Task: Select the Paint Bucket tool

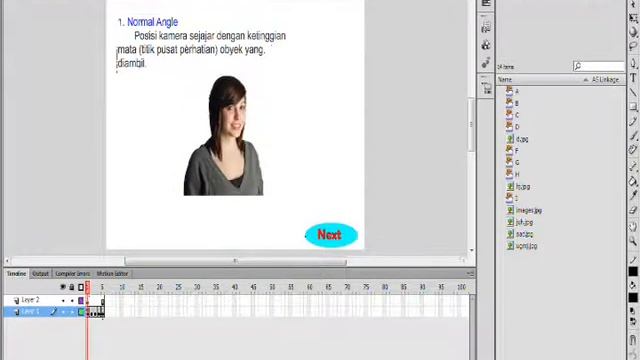Action: (x=633, y=181)
